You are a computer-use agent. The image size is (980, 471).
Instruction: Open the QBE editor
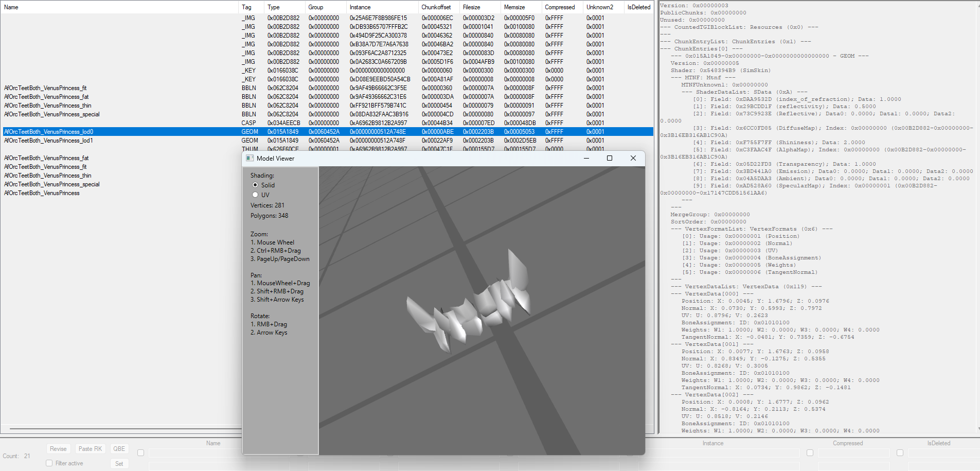tap(119, 448)
